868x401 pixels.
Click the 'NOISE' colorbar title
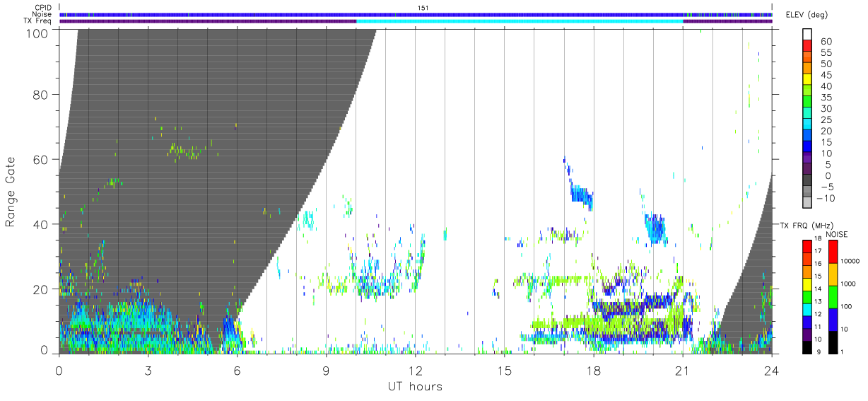pos(836,233)
